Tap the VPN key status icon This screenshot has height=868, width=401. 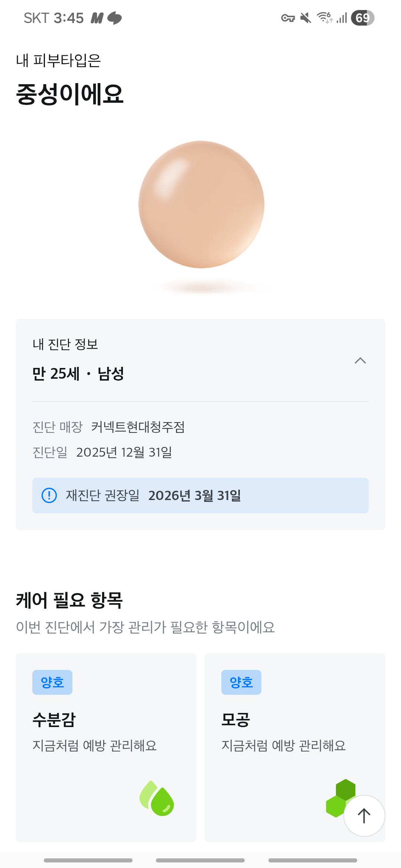click(288, 18)
